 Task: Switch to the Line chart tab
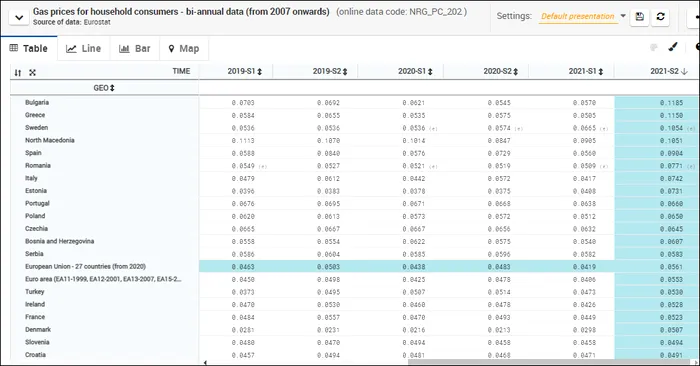[83, 49]
